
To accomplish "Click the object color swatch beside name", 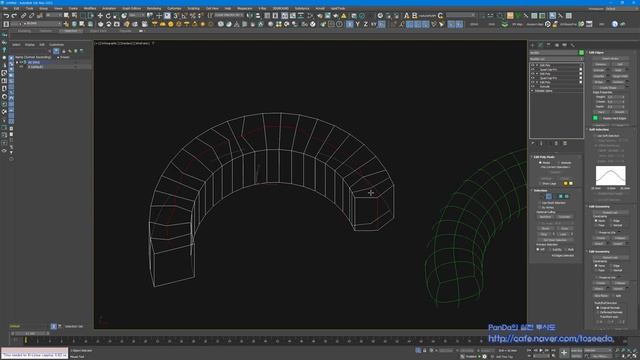I will coord(581,53).
